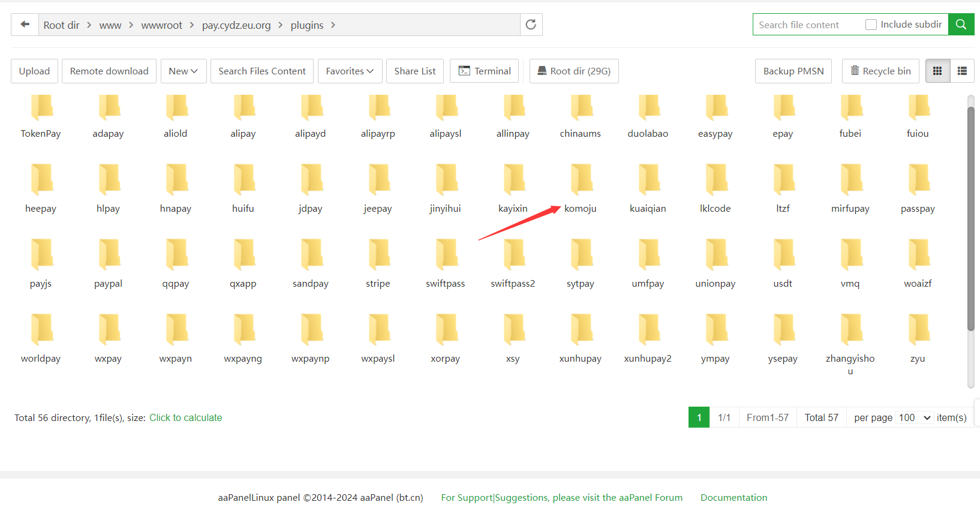Viewport: 980px width, 511px height.
Task: Select the plugins breadcrumb
Action: tap(307, 25)
